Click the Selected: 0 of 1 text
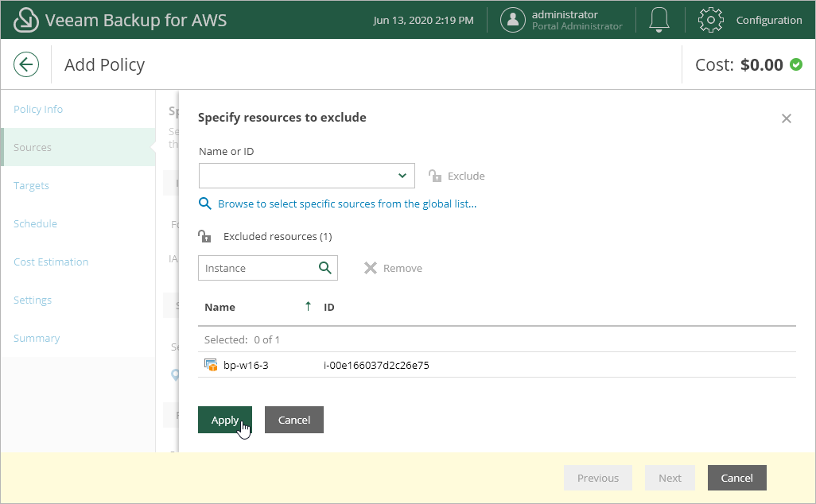 click(242, 339)
